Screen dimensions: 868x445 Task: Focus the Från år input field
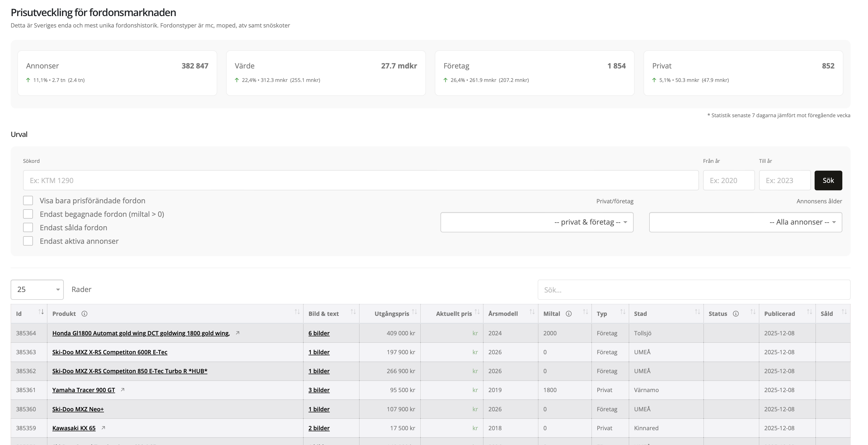(729, 180)
